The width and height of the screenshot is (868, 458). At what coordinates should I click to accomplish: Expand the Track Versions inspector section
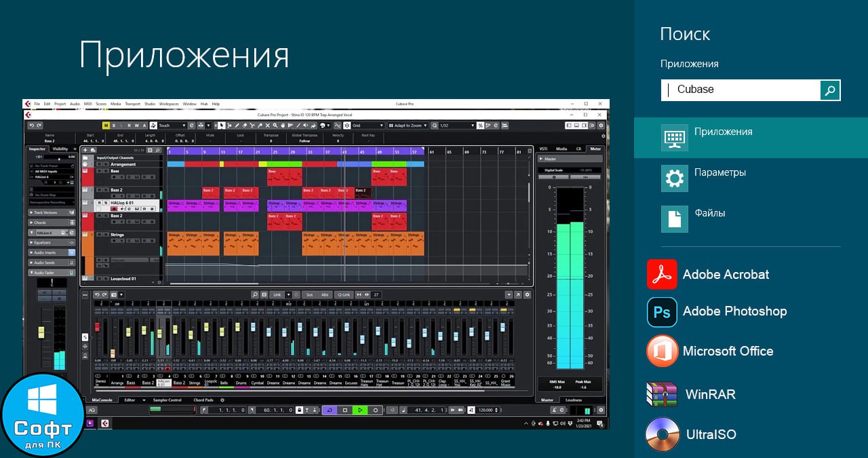[x=52, y=212]
